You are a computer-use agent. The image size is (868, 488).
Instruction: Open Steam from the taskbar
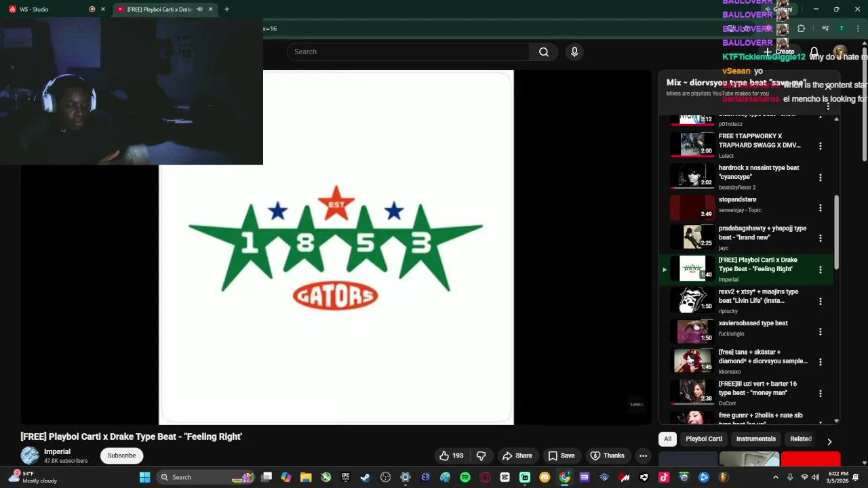click(365, 477)
